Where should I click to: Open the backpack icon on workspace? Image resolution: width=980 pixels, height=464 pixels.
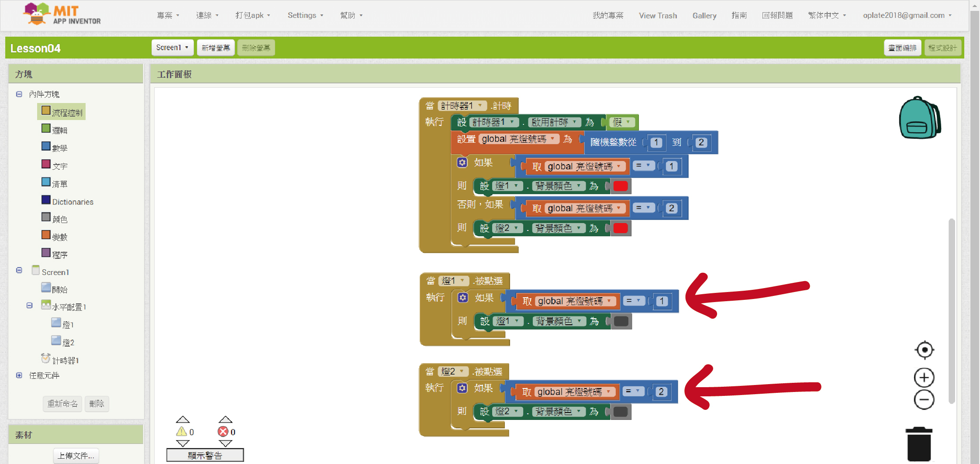920,117
